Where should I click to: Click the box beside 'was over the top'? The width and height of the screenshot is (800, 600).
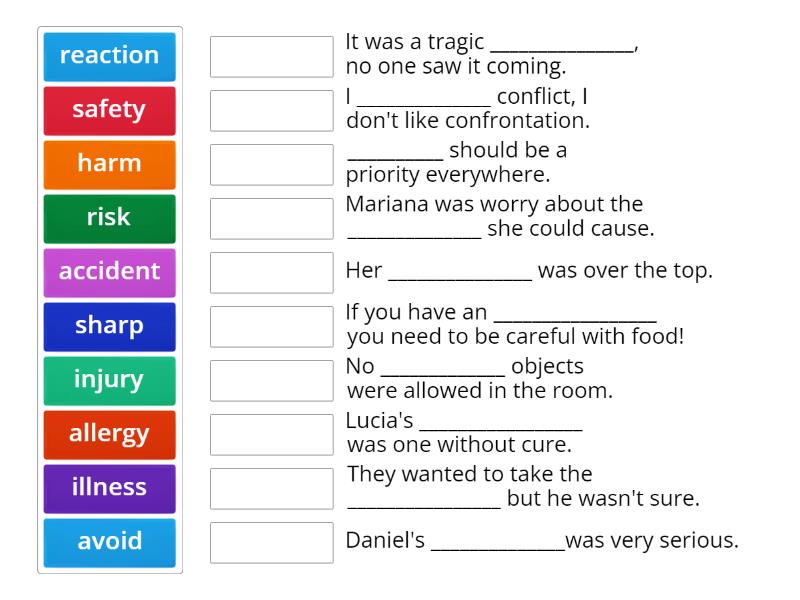click(x=271, y=269)
